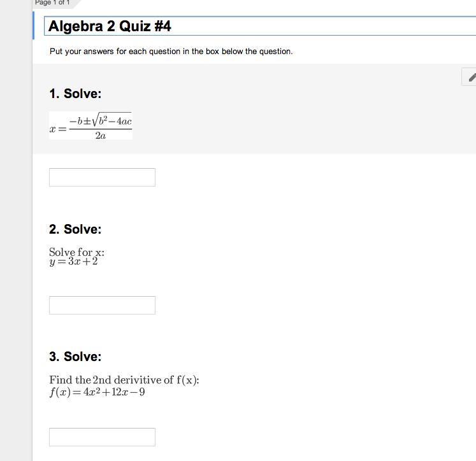Focus the answer box below y=3x+2

(103, 306)
